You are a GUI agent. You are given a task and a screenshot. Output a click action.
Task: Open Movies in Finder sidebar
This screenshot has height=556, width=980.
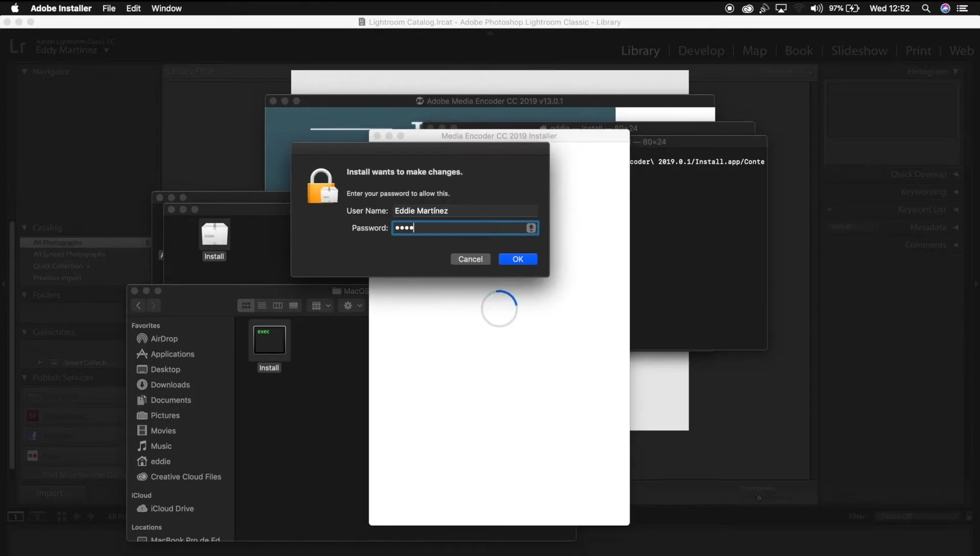click(156, 431)
